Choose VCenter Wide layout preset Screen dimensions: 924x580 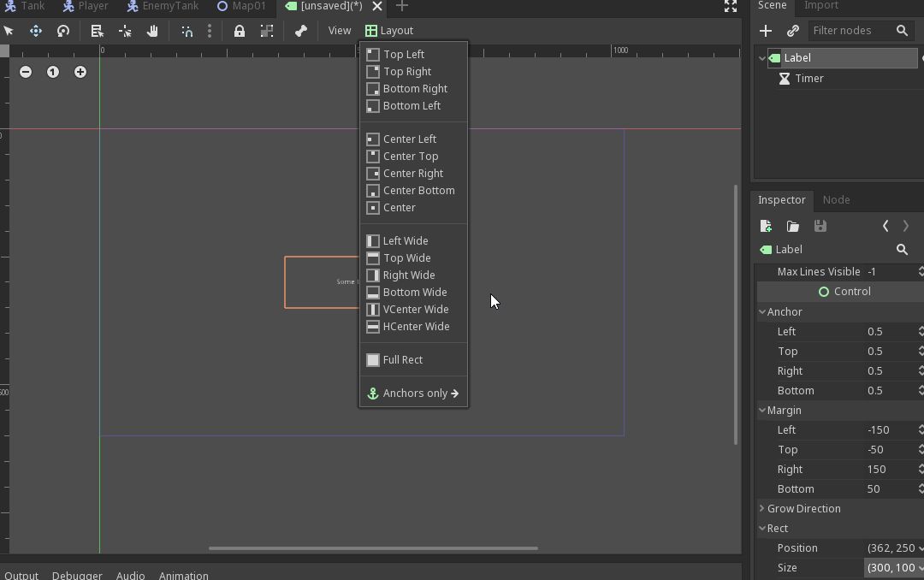tap(414, 309)
